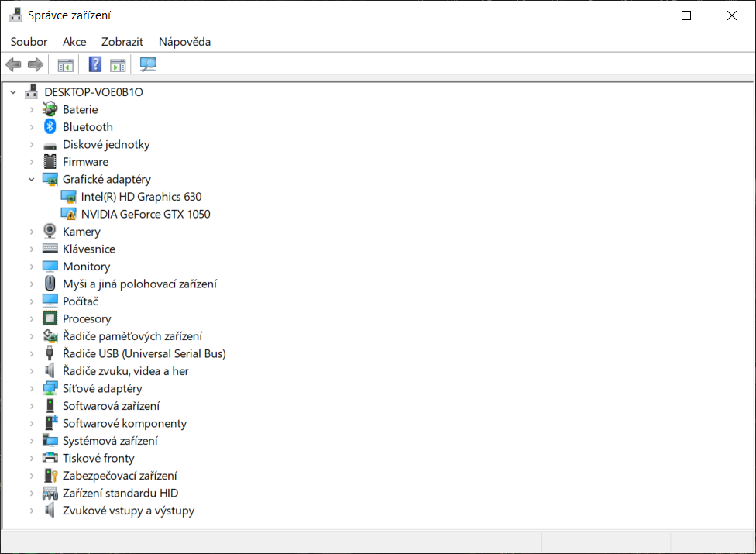This screenshot has height=554, width=756.
Task: Scan for hardware changes icon
Action: tap(147, 64)
